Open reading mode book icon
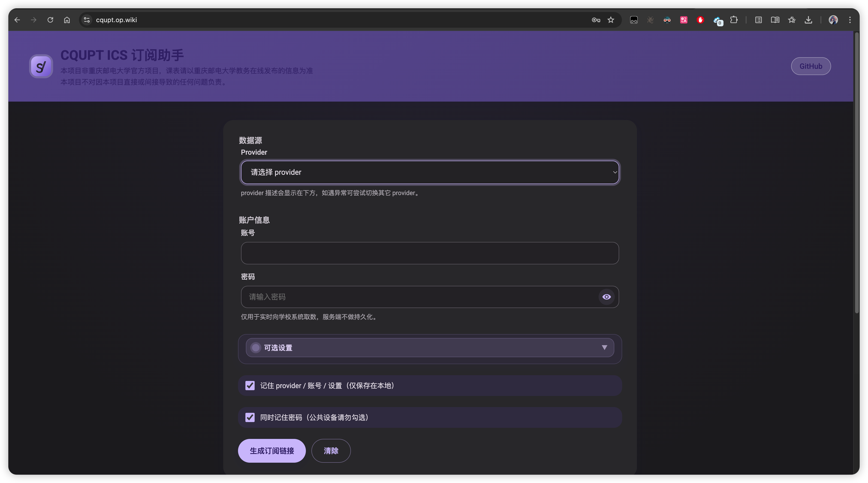 pyautogui.click(x=775, y=20)
